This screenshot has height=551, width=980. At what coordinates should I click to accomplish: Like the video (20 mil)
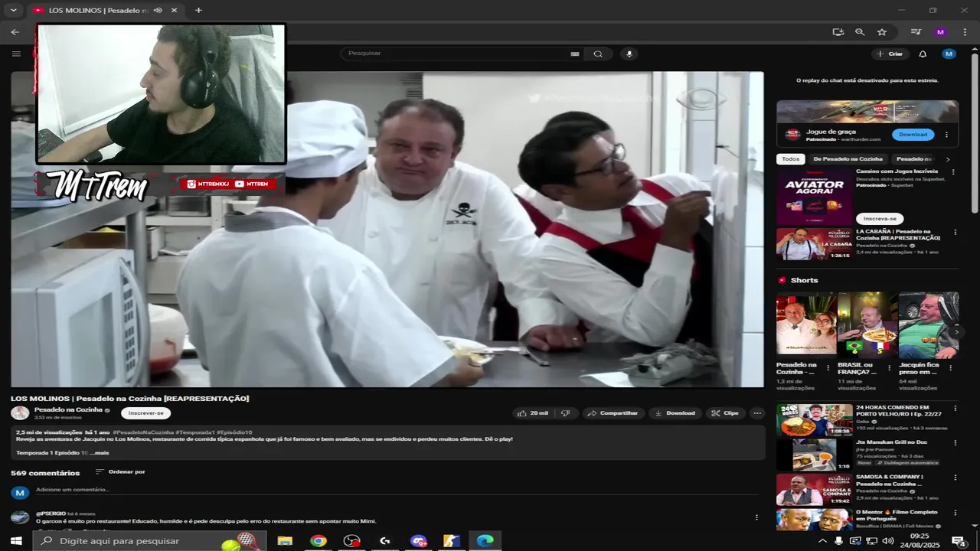(x=534, y=413)
